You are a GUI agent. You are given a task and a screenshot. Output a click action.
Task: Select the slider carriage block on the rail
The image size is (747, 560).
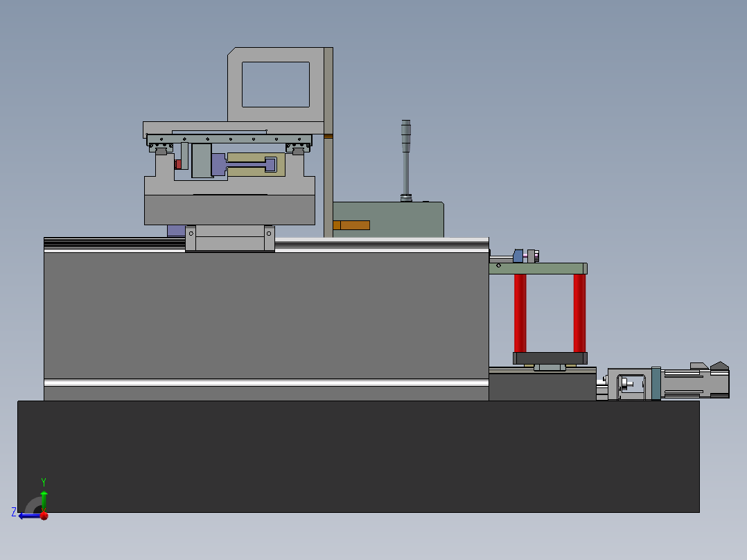pyautogui.click(x=229, y=238)
